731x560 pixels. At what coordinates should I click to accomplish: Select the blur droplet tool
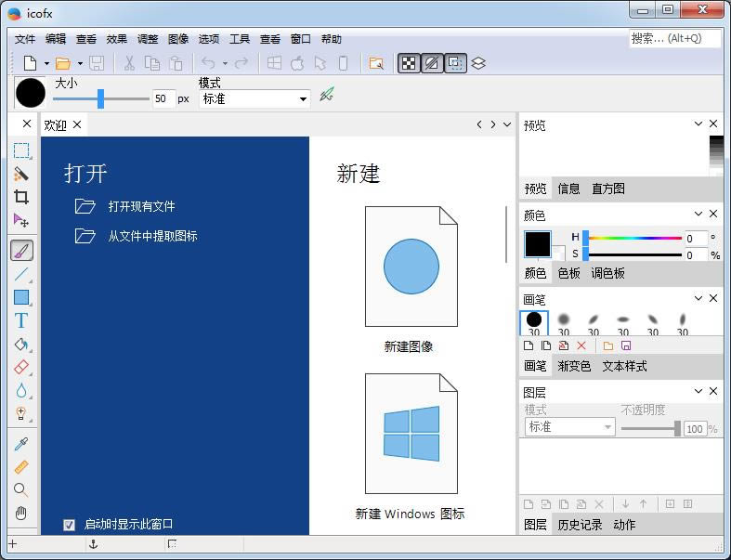tap(21, 390)
